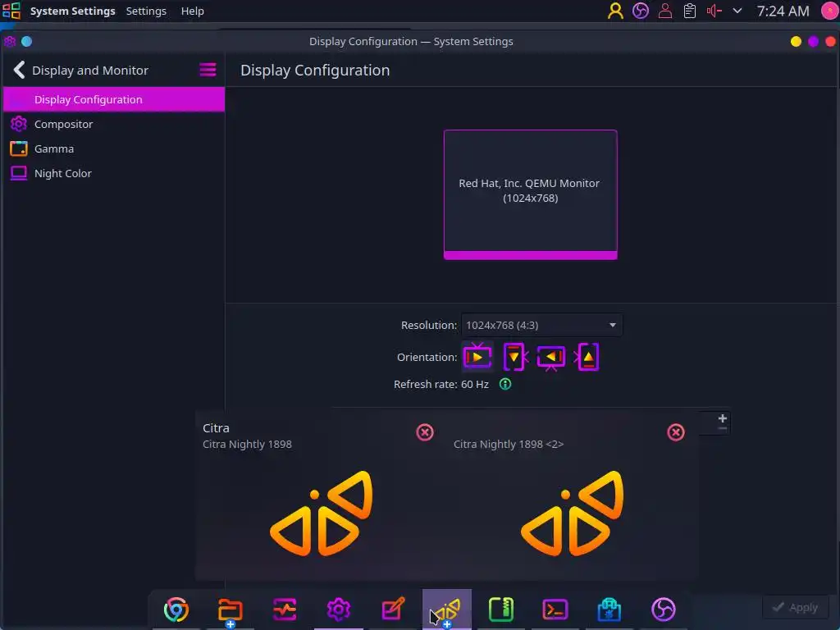Click the pink user tray icon
Screen dimensions: 840x630
click(664, 11)
